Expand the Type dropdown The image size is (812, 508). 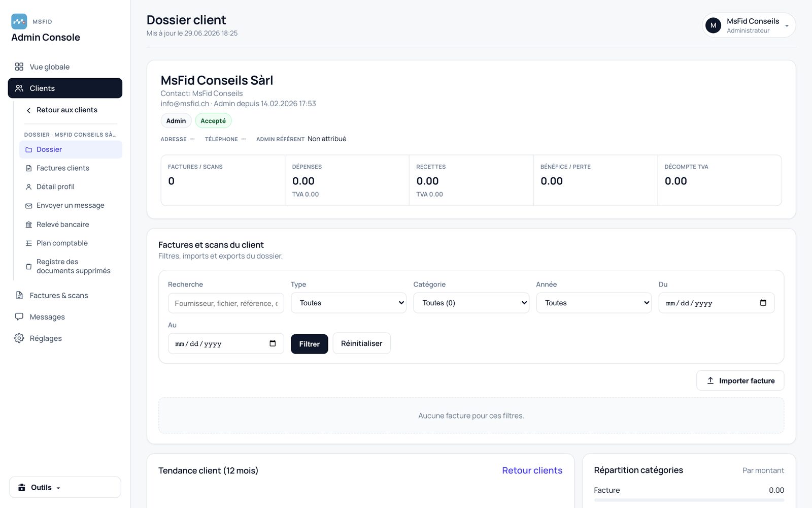pos(349,303)
